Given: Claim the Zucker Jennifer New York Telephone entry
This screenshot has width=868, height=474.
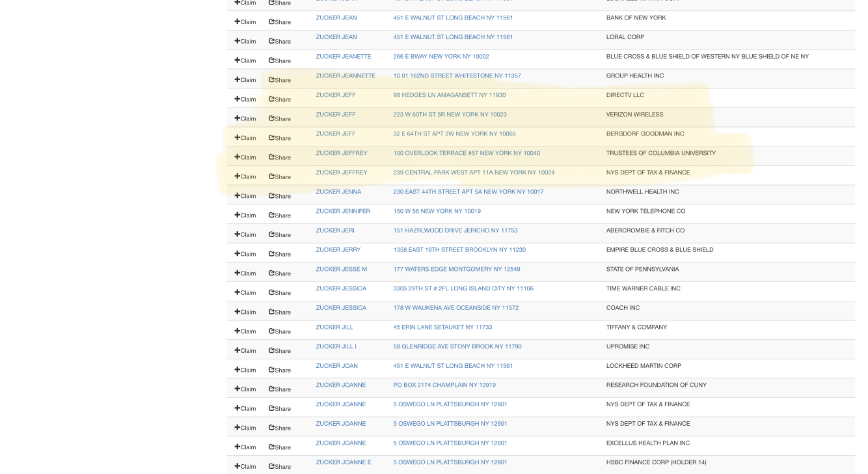Looking at the screenshot, I should click(x=245, y=216).
